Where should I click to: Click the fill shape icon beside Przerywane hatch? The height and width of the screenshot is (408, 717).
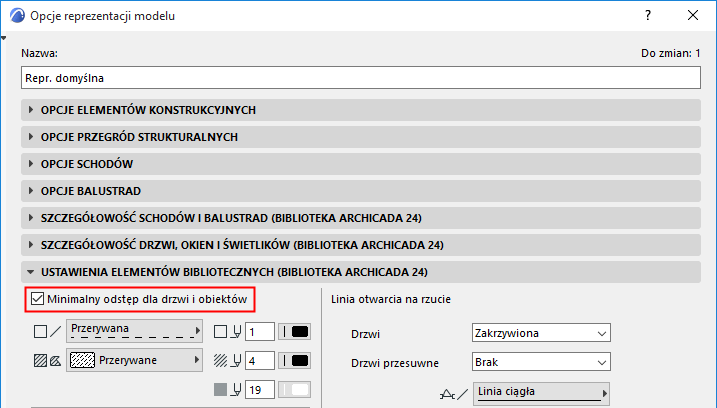55,361
